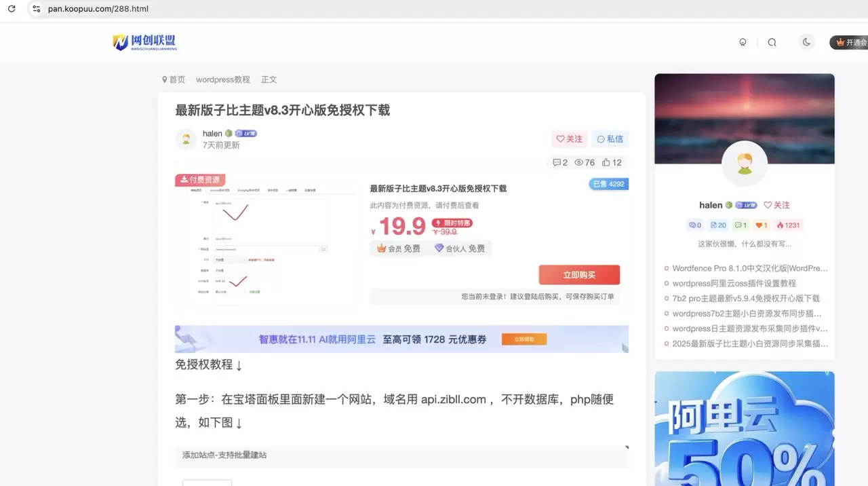Open halen's avatar in the sidebar card

pos(745,164)
